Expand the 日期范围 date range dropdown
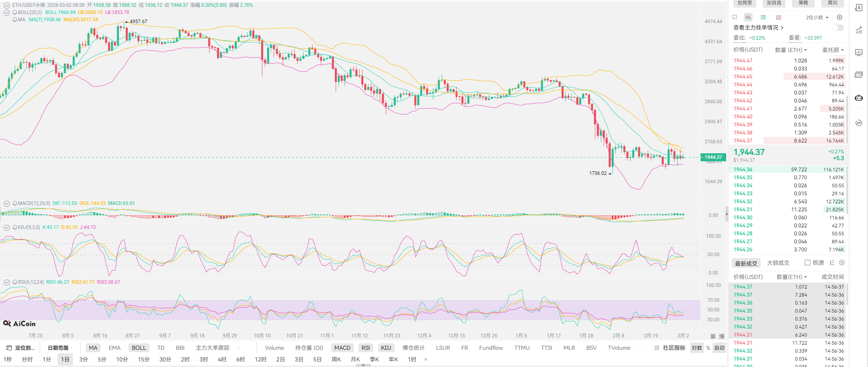This screenshot has width=868, height=367. pos(60,348)
